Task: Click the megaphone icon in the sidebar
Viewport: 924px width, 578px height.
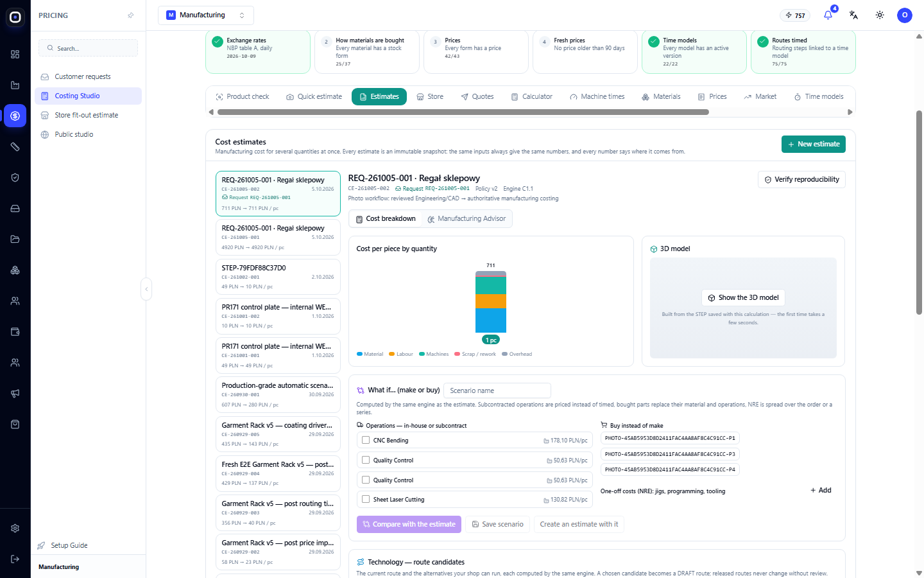Action: tap(15, 394)
